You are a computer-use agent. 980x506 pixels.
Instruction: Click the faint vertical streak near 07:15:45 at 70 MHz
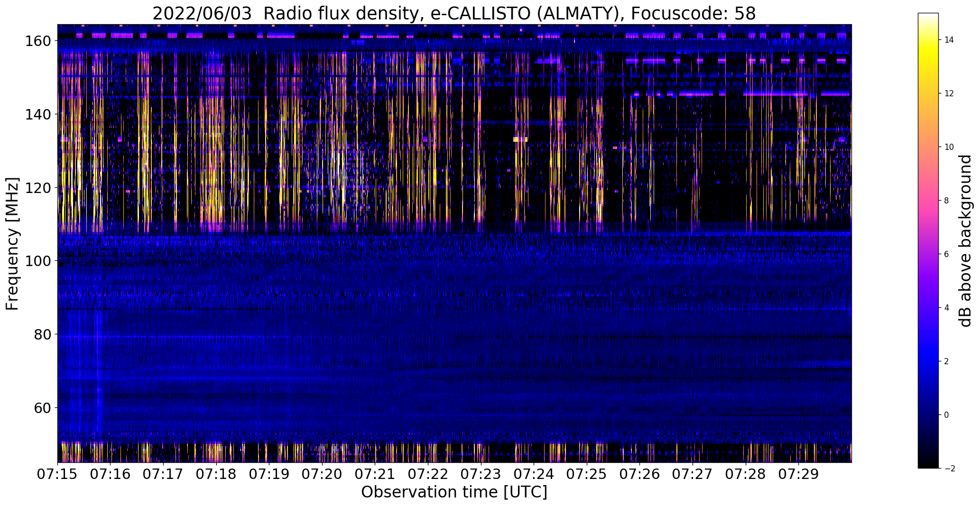pos(99,370)
